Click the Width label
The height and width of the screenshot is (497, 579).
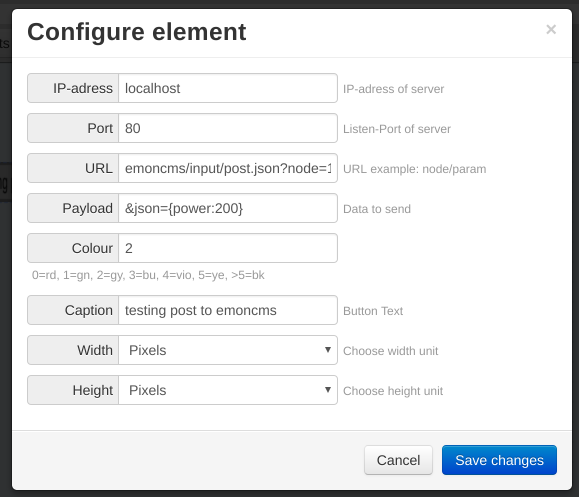click(x=73, y=350)
